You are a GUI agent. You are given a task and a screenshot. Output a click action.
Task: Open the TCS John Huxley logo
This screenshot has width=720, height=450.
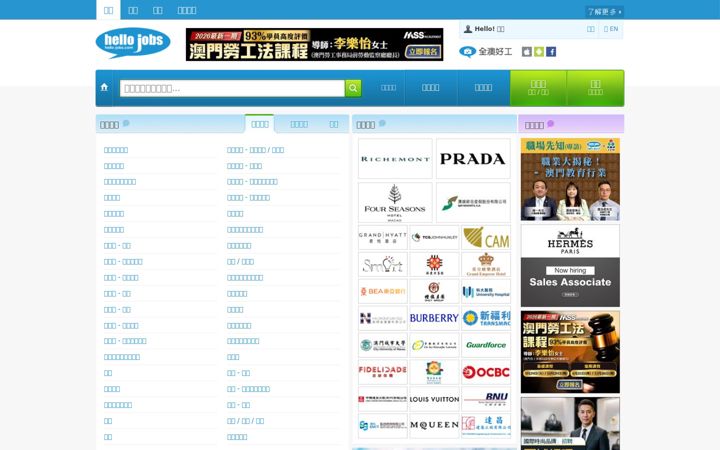pyautogui.click(x=434, y=237)
